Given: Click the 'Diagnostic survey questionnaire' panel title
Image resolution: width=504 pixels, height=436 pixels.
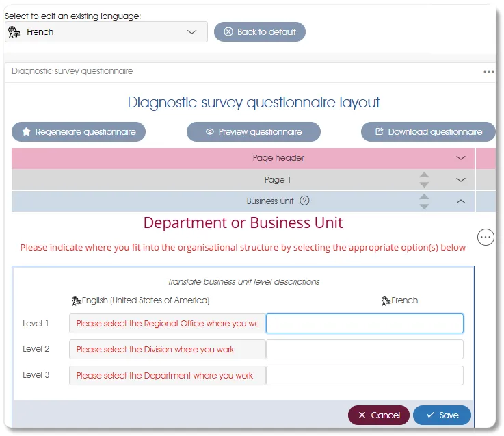Looking at the screenshot, I should click(x=72, y=71).
